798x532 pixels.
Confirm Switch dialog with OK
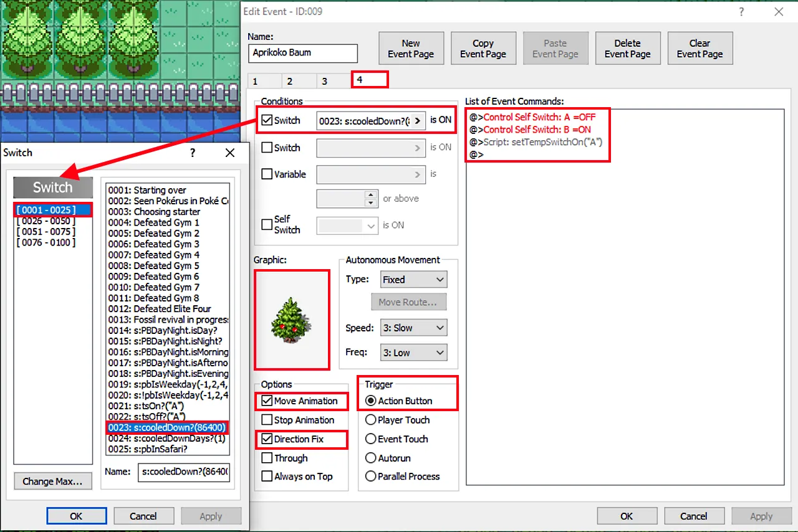point(76,516)
